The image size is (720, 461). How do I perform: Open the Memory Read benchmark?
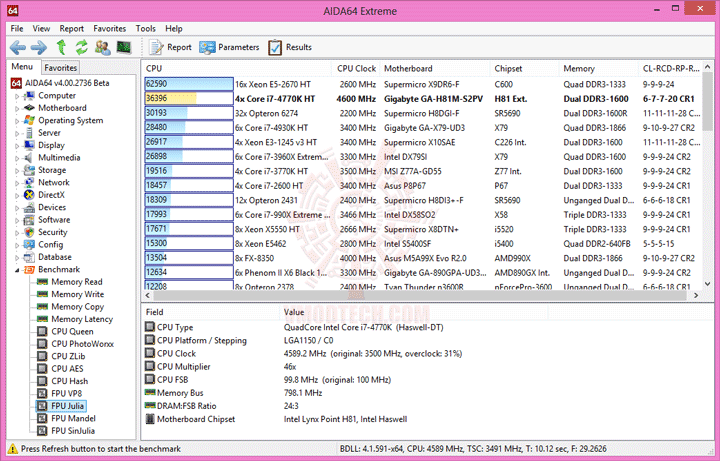pos(77,281)
